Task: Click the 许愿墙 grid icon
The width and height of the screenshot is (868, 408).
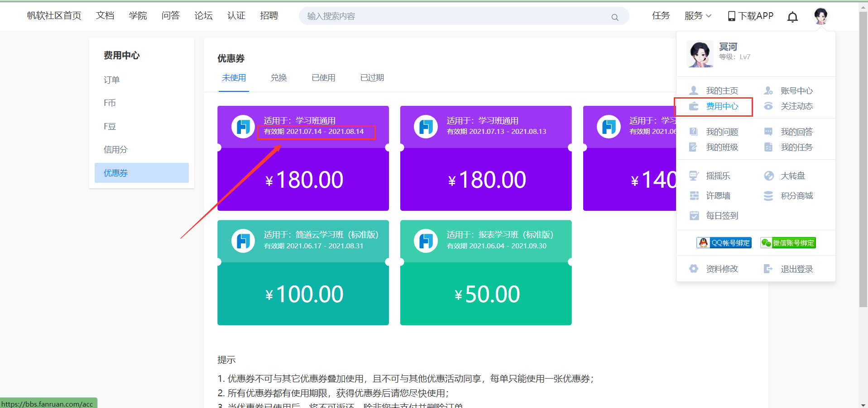Action: [694, 195]
